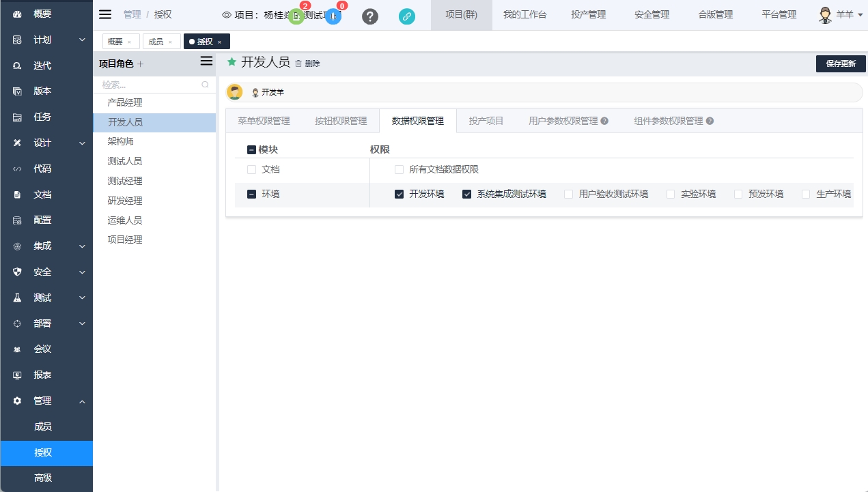Select the 测试经理 role
This screenshot has width=868, height=492.
point(125,181)
